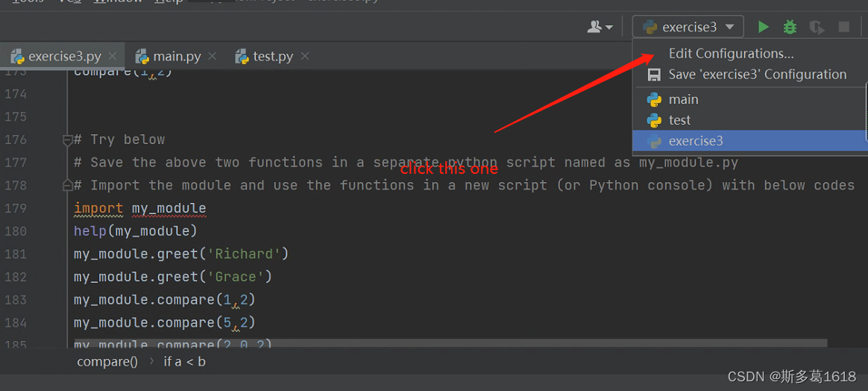Screen dimensions: 868x391
Task: Open the user account icon dropdown
Action: point(600,27)
